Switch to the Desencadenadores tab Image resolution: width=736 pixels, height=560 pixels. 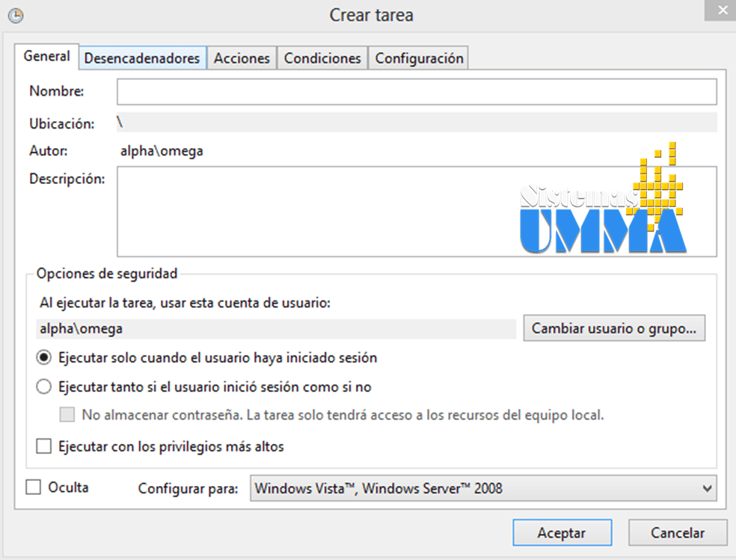click(x=142, y=57)
